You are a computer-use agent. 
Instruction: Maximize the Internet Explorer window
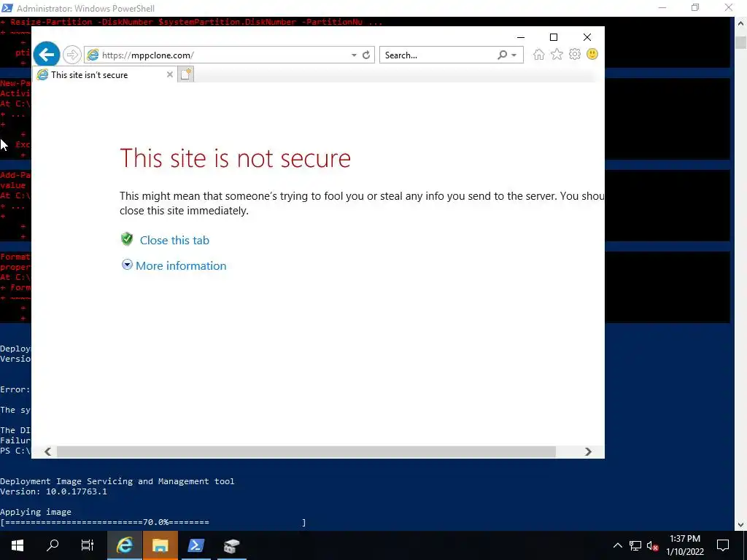point(554,37)
